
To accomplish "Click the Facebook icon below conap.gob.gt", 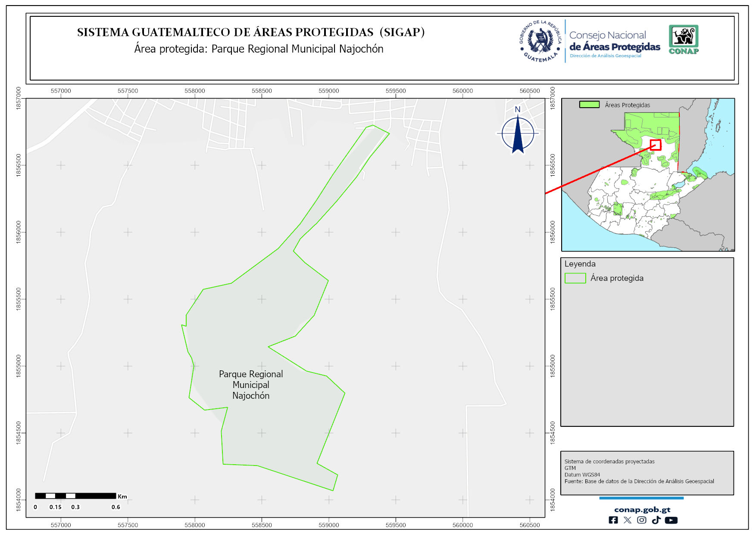I will (x=613, y=520).
